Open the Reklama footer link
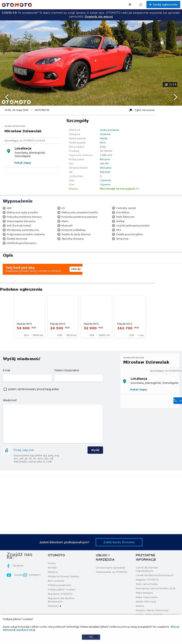 [x=53, y=572]
